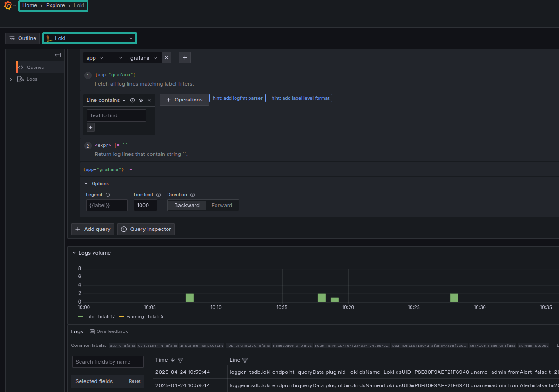Click Search fields by name box
559x392 pixels.
click(x=108, y=362)
